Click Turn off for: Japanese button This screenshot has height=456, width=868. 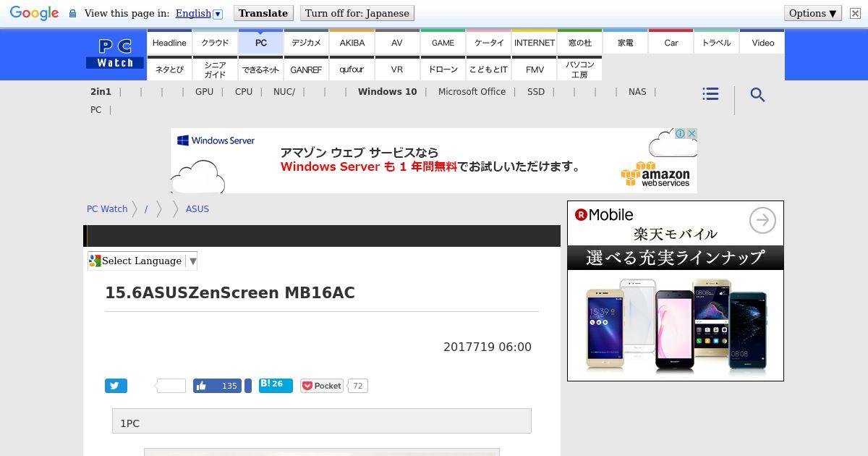(357, 13)
